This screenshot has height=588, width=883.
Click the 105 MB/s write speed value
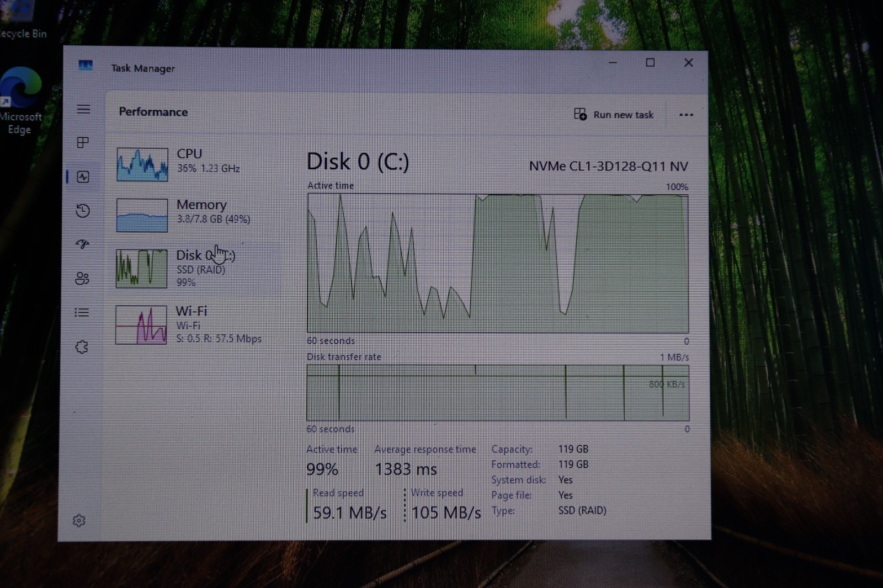tap(446, 512)
